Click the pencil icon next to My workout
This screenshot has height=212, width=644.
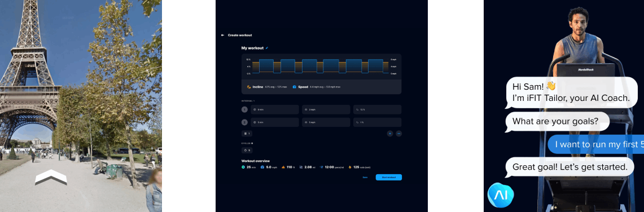pos(266,48)
